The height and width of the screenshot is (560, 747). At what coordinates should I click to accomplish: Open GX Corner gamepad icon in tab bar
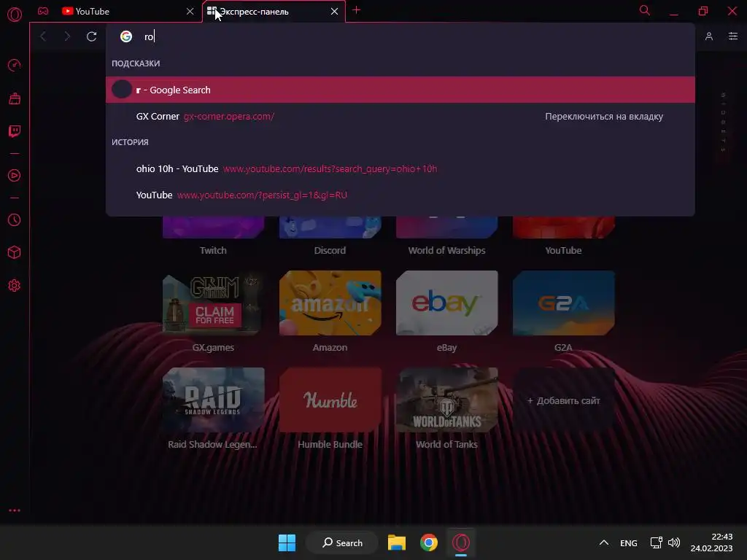coord(43,11)
